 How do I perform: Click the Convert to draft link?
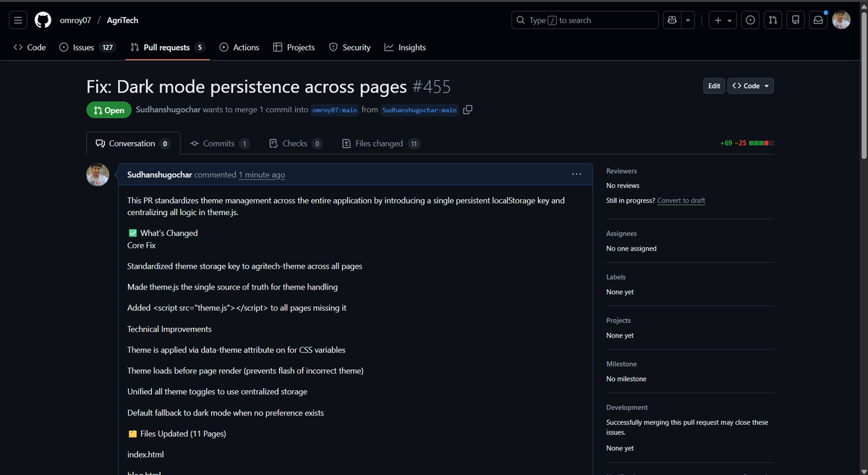681,201
